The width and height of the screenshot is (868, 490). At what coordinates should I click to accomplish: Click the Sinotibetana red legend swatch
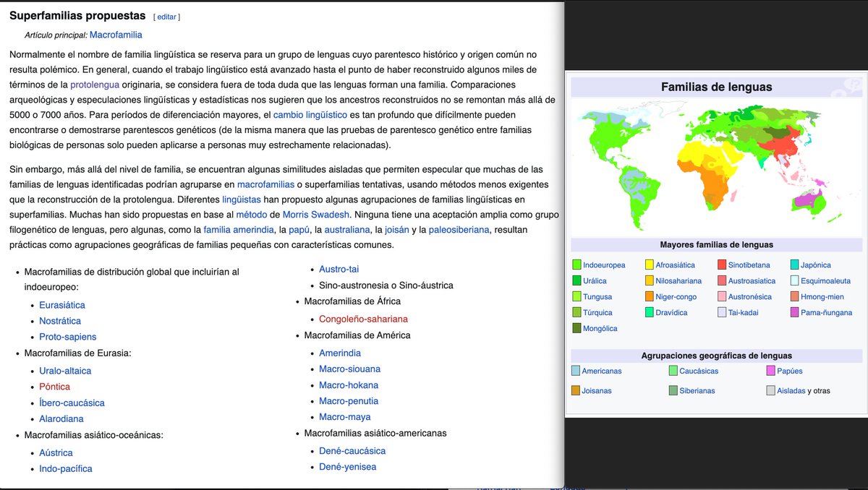[722, 265]
